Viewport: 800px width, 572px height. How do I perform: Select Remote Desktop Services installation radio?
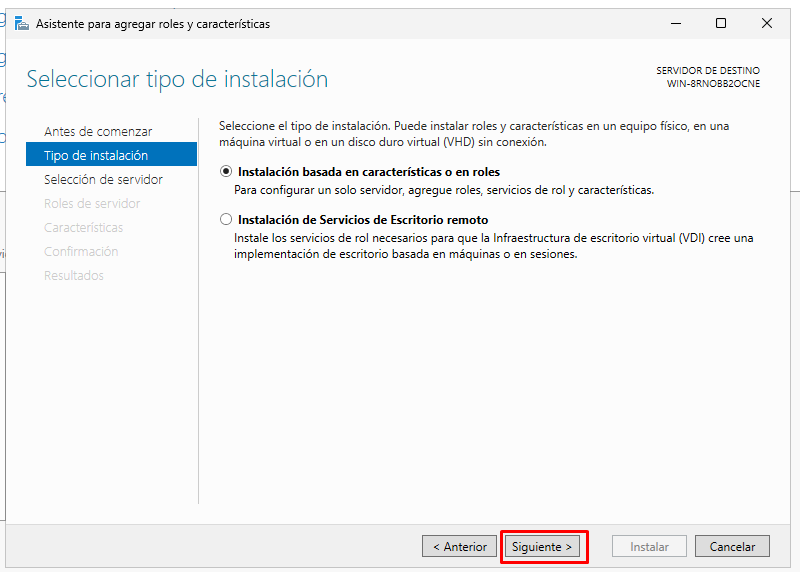coord(226,219)
